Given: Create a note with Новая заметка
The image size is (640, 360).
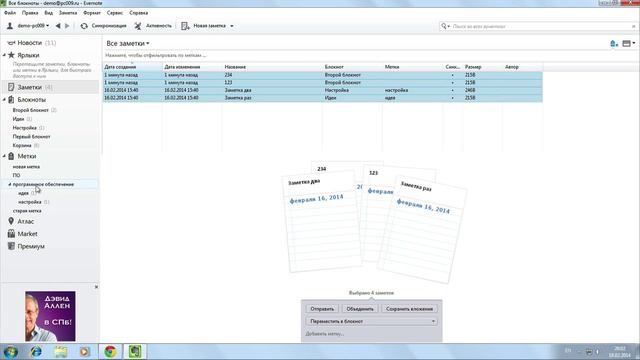Looking at the screenshot, I should 204,26.
